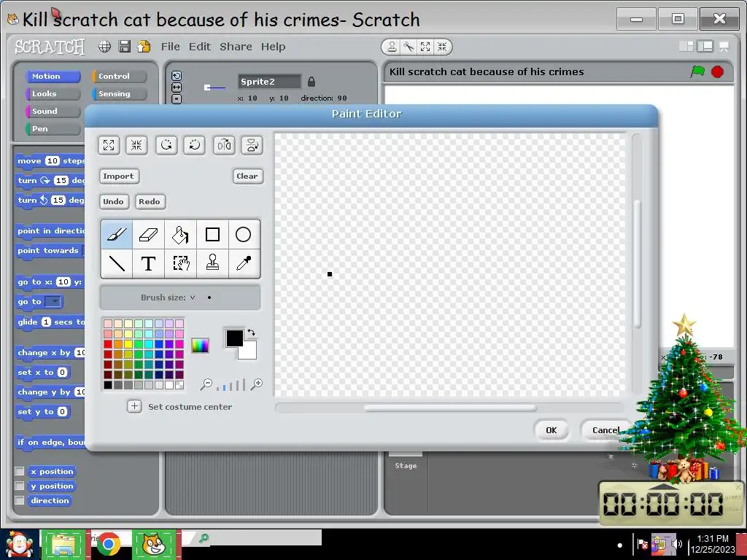Flip costume vertically
Viewport: 747px width, 560px height.
pos(252,145)
